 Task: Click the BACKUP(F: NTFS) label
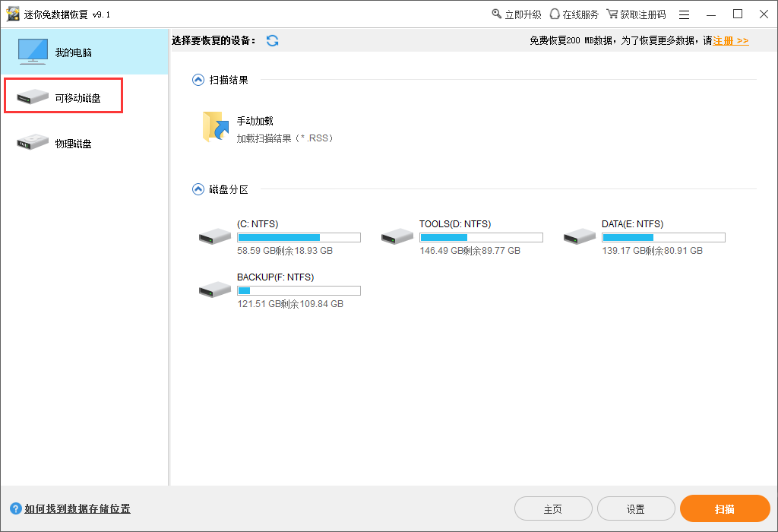[x=275, y=277]
